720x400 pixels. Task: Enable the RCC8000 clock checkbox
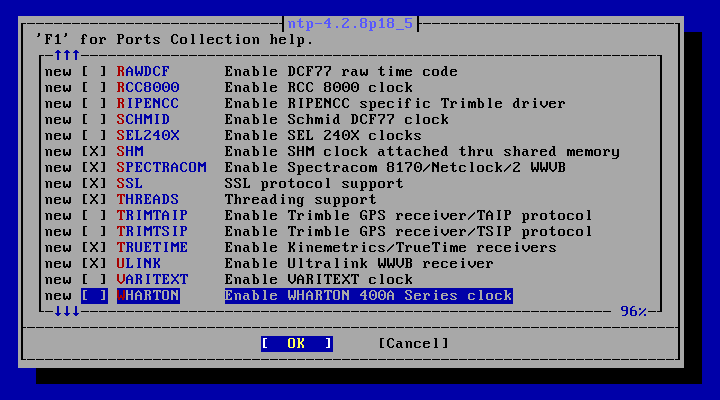(x=94, y=88)
